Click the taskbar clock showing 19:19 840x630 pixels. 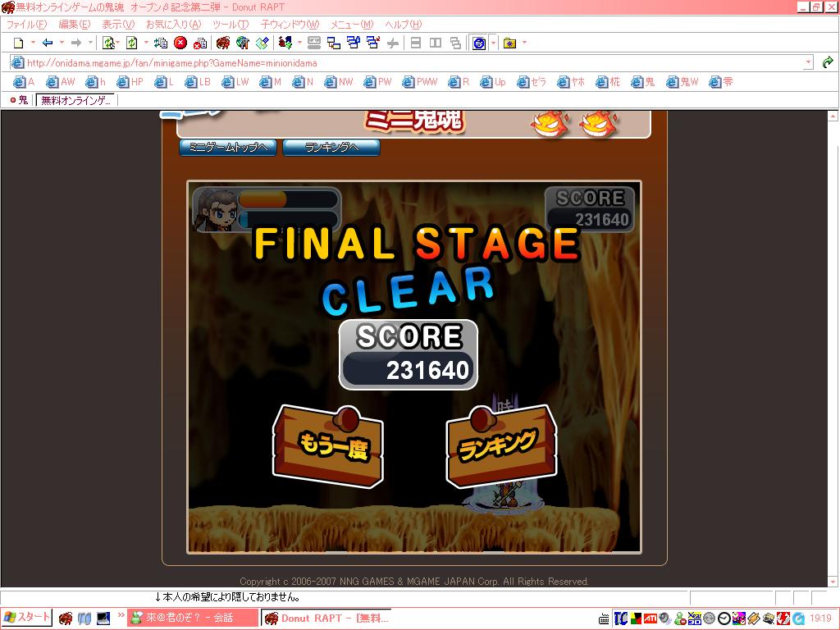pyautogui.click(x=820, y=619)
